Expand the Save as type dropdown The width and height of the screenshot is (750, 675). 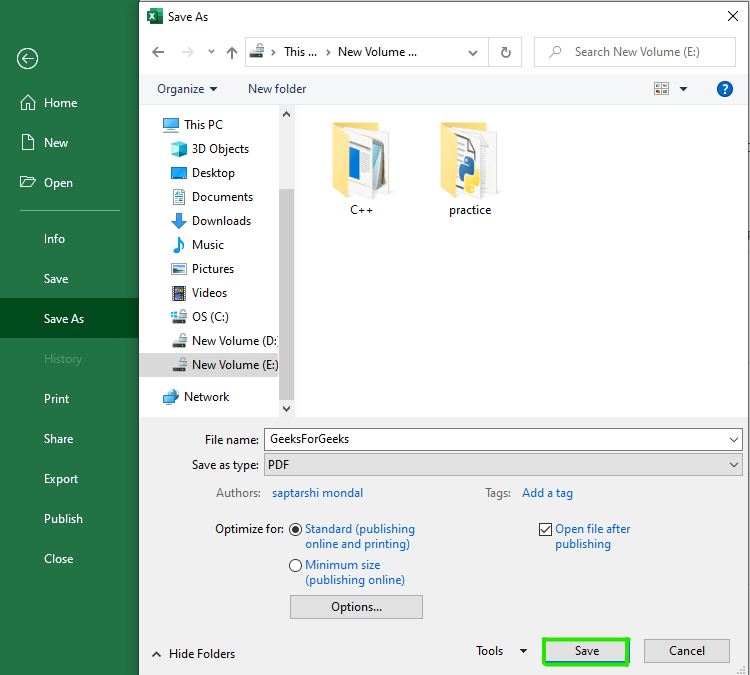coord(735,465)
